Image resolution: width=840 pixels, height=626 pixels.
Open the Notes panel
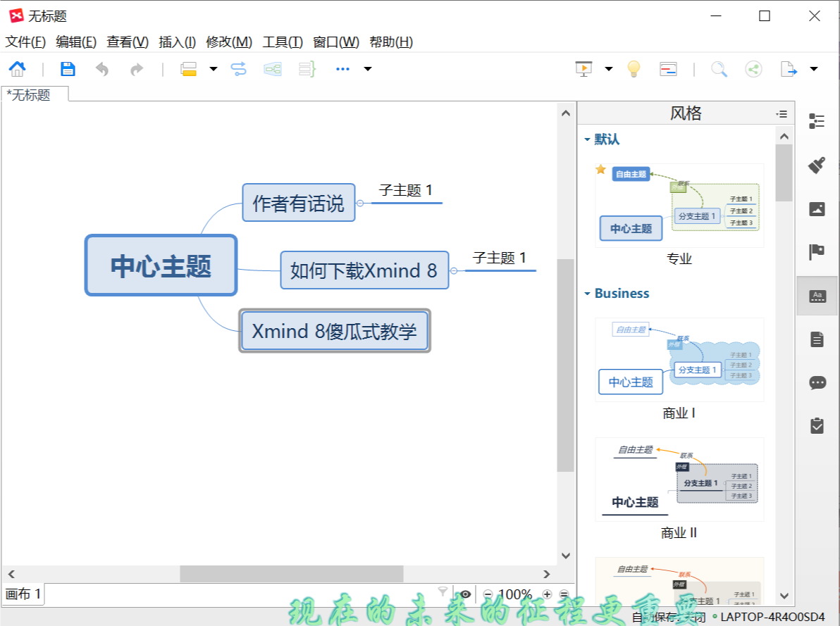(817, 339)
